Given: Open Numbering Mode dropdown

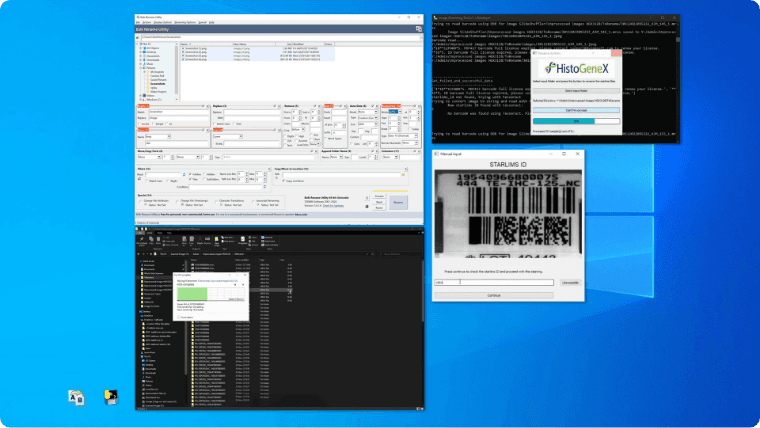Looking at the screenshot, I should pos(395,111).
